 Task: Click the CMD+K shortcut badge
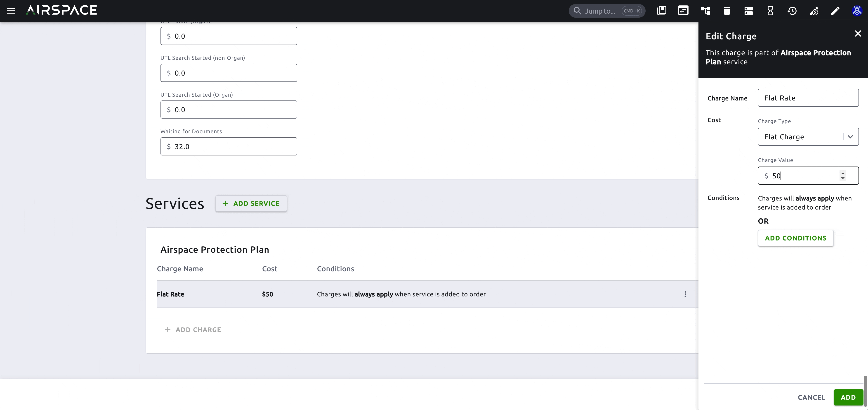(x=632, y=11)
